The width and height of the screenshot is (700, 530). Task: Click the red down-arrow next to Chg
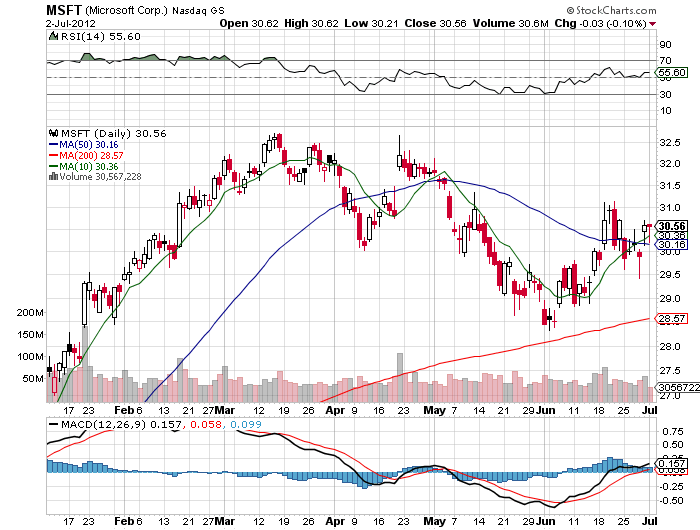pyautogui.click(x=653, y=24)
